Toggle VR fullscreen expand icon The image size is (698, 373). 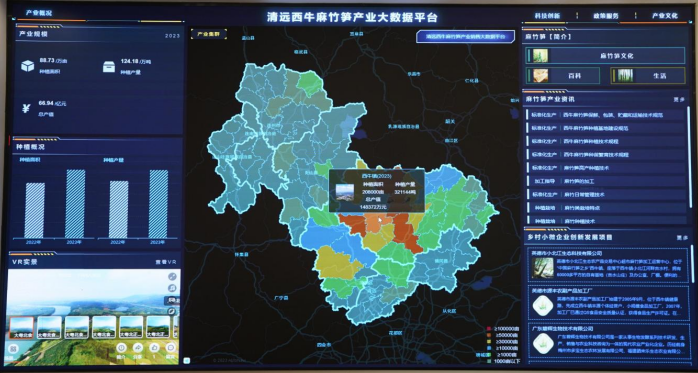tap(172, 277)
